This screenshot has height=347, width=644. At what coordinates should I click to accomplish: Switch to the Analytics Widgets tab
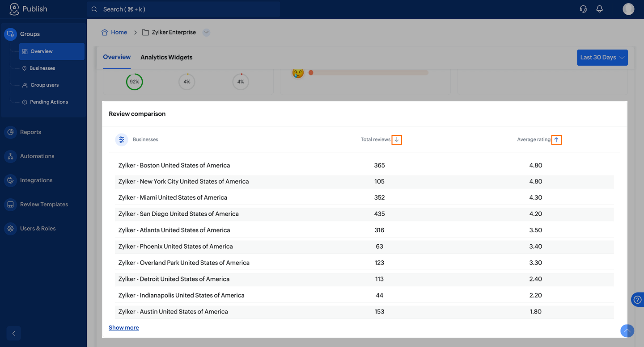[166, 57]
